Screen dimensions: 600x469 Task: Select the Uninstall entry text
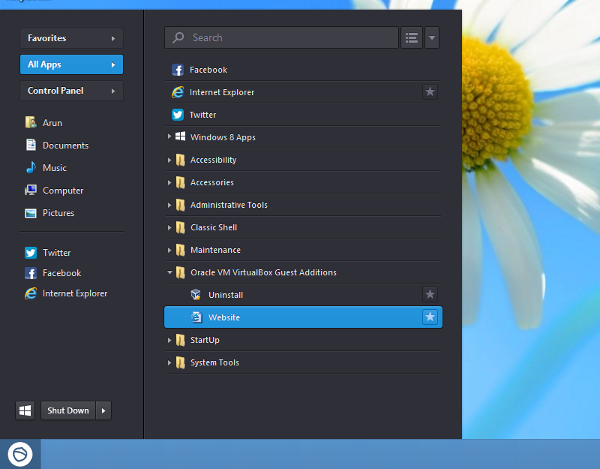(x=226, y=295)
